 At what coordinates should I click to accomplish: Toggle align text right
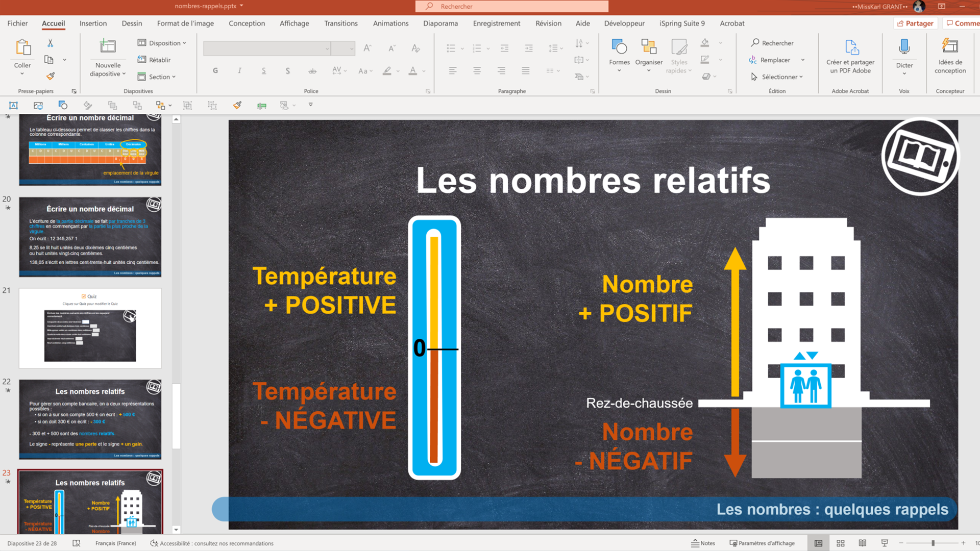[501, 70]
